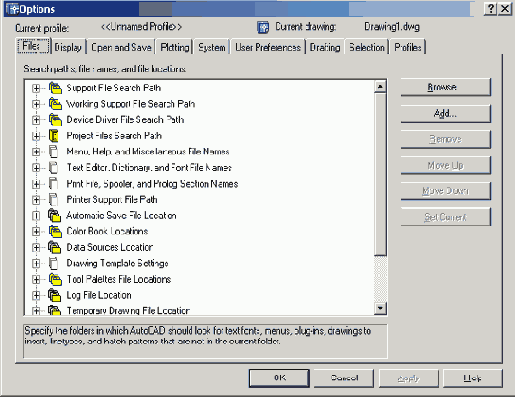Select "Tool Palettes File Locations" row text
The width and height of the screenshot is (515, 397).
pos(119,279)
